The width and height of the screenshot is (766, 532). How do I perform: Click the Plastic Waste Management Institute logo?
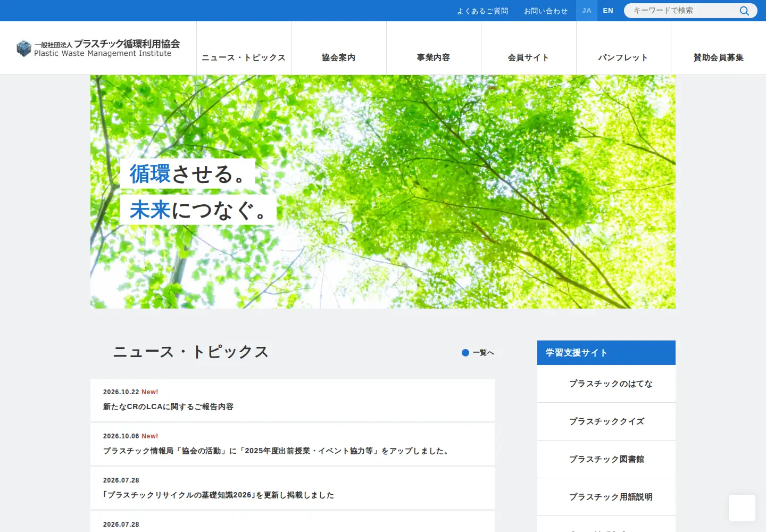click(x=98, y=48)
